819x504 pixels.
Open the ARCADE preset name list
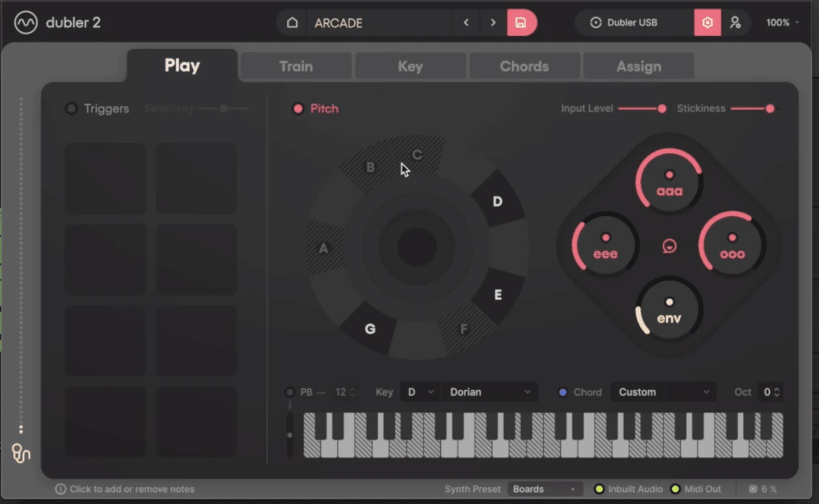point(380,23)
